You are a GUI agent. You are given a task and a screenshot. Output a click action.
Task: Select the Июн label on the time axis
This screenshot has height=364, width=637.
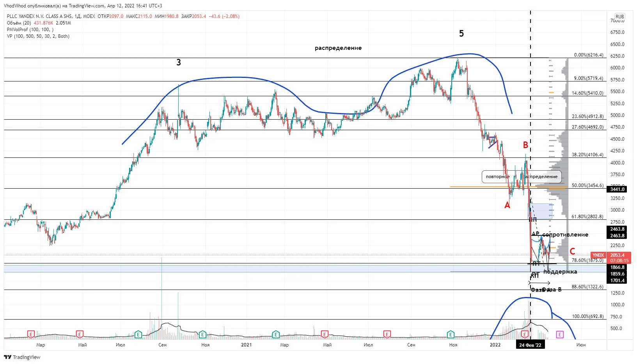[581, 345]
